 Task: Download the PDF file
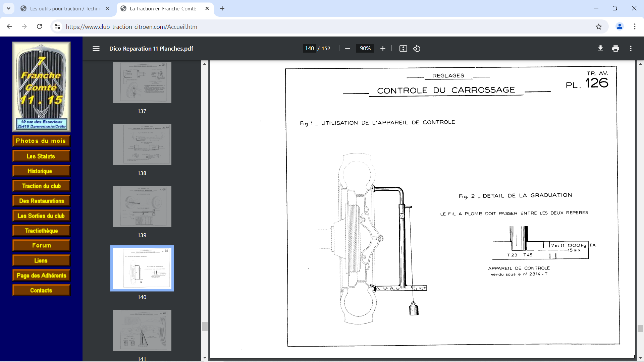coord(600,49)
